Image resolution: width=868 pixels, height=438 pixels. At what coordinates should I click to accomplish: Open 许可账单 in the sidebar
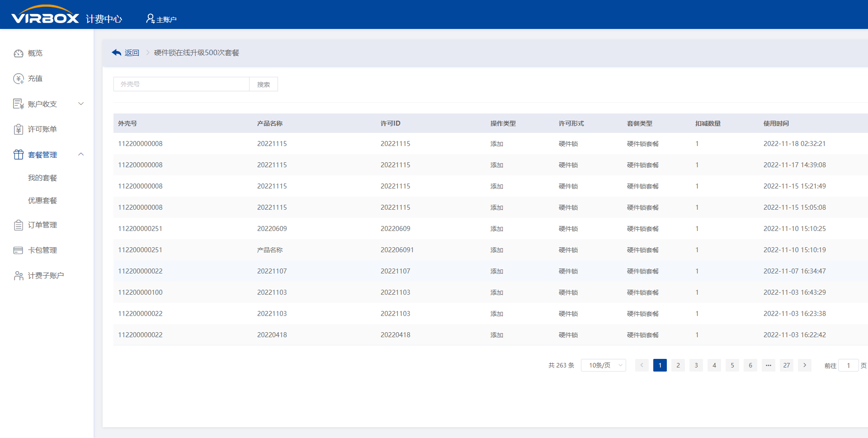pyautogui.click(x=42, y=129)
